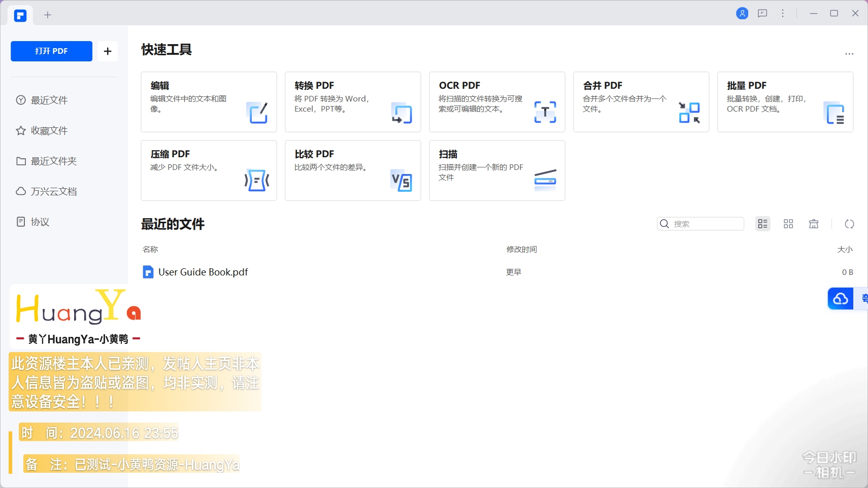Switch recent files to list view
The height and width of the screenshot is (488, 868).
click(762, 224)
